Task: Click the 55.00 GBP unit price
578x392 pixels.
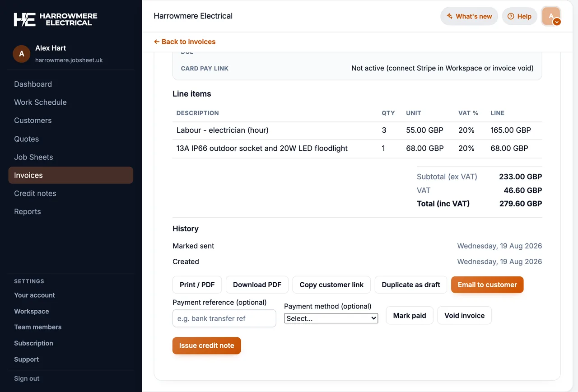Action: [x=424, y=130]
